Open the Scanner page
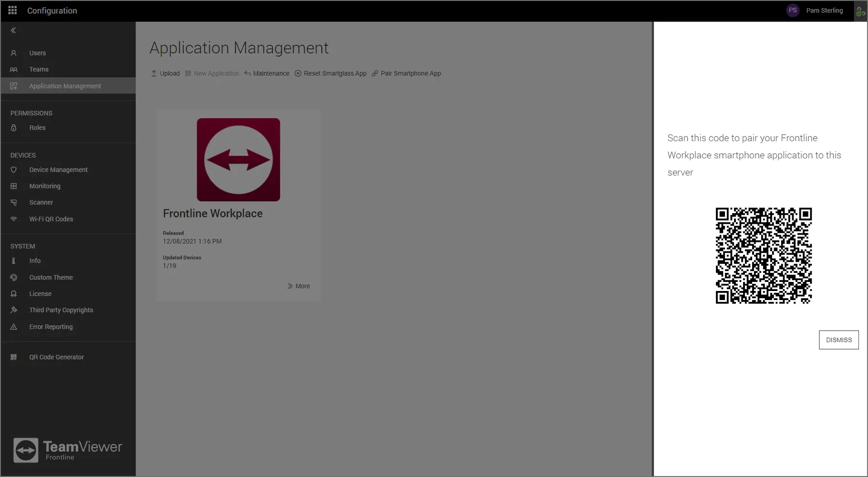868x477 pixels. 68,203
